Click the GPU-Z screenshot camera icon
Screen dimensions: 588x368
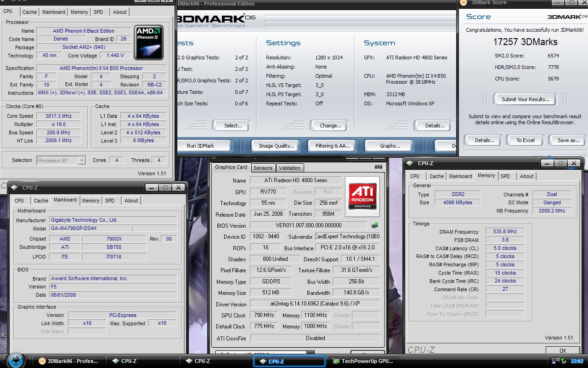tap(378, 167)
